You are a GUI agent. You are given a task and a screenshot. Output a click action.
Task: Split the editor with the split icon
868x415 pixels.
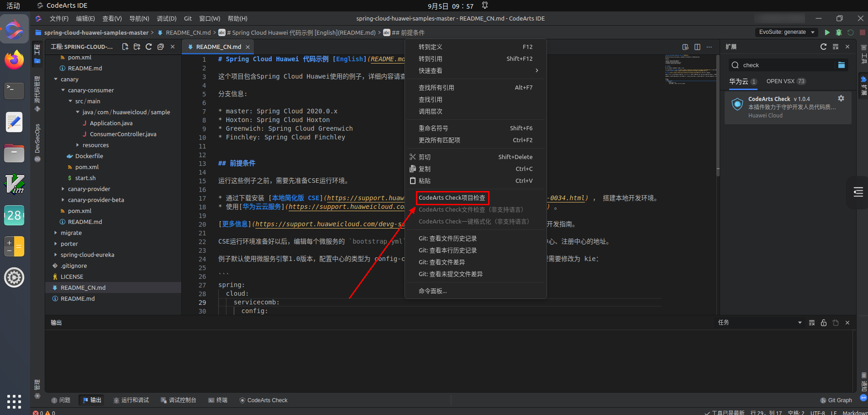click(697, 47)
